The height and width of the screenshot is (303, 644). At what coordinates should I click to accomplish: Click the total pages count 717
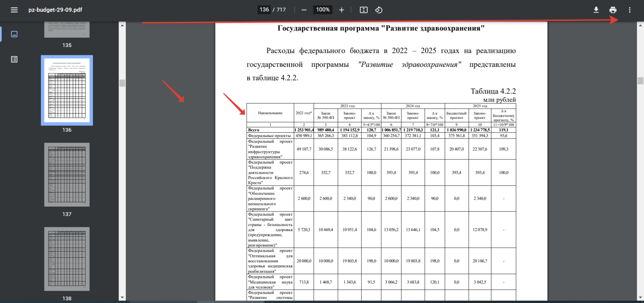(x=281, y=10)
